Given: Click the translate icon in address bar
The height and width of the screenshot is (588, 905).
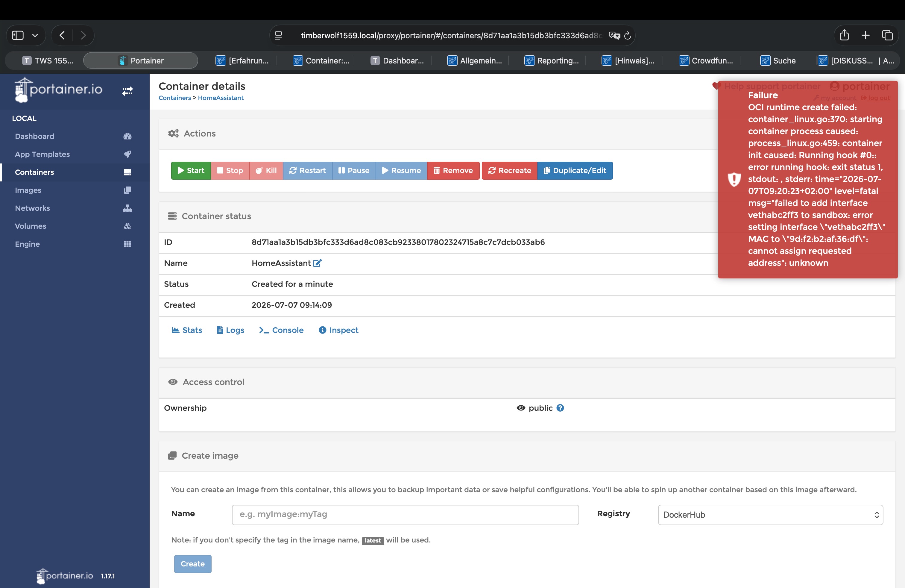Looking at the screenshot, I should click(x=614, y=35).
